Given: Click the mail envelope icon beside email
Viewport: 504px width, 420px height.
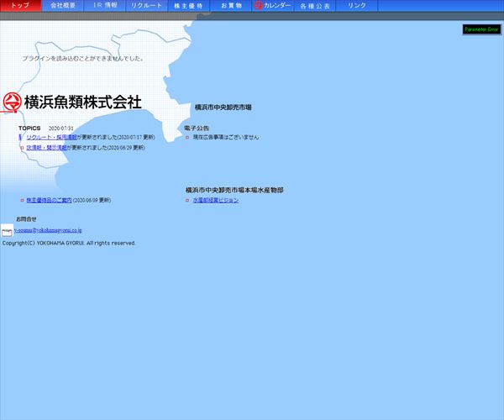Looking at the screenshot, I should point(7,231).
